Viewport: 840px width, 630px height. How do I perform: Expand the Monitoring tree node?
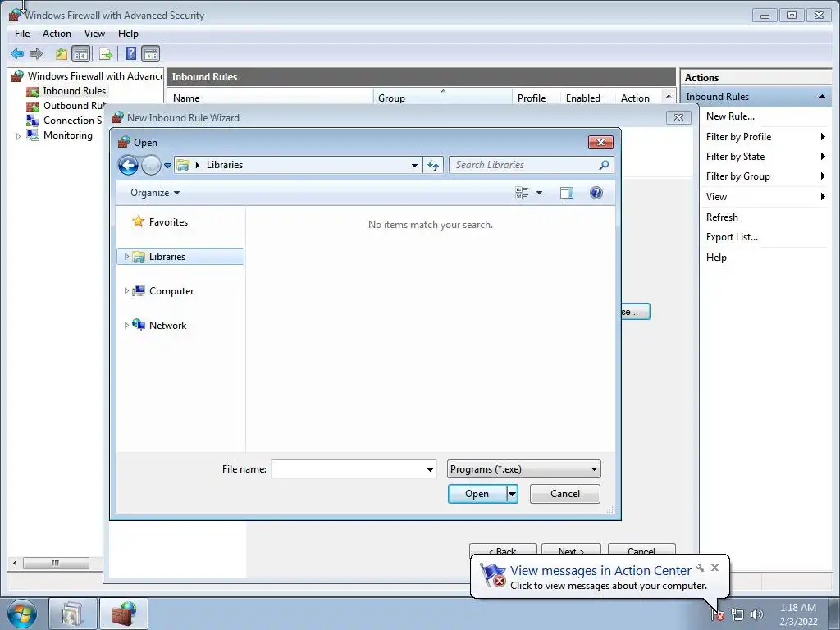click(x=18, y=136)
